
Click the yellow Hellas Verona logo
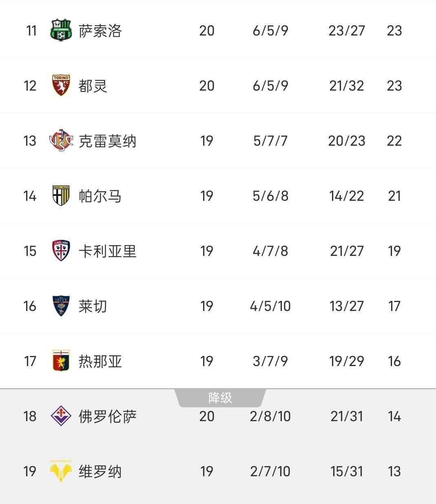click(x=61, y=471)
